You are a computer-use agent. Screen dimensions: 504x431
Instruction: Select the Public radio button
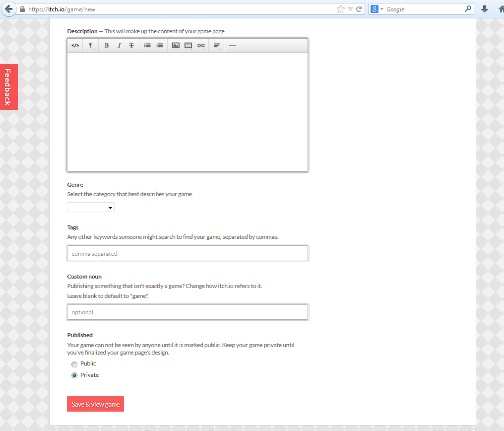click(x=74, y=364)
